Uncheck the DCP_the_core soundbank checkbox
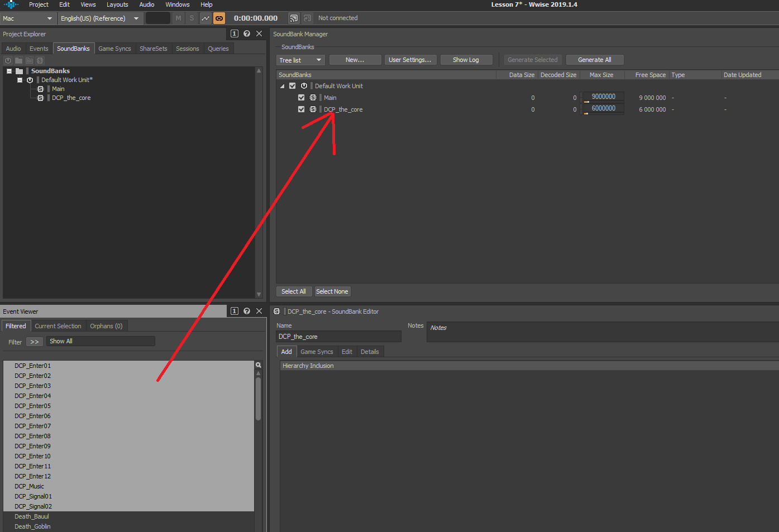 [301, 109]
